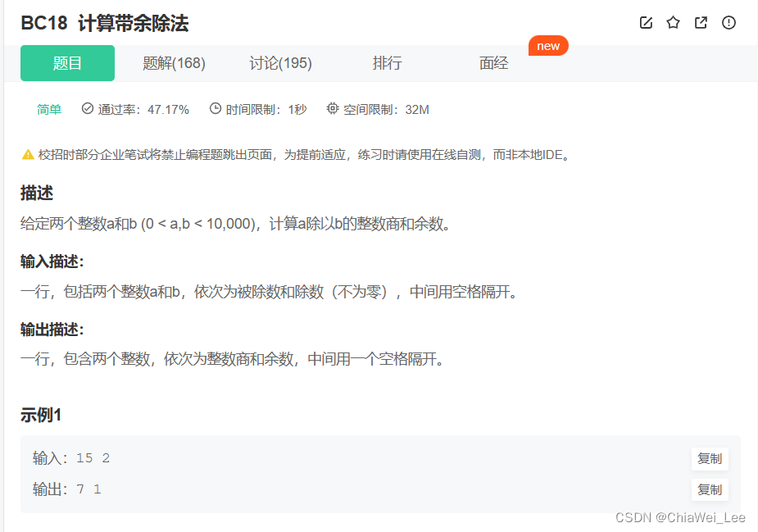
Task: Open the problem in new window icon
Action: tap(701, 23)
